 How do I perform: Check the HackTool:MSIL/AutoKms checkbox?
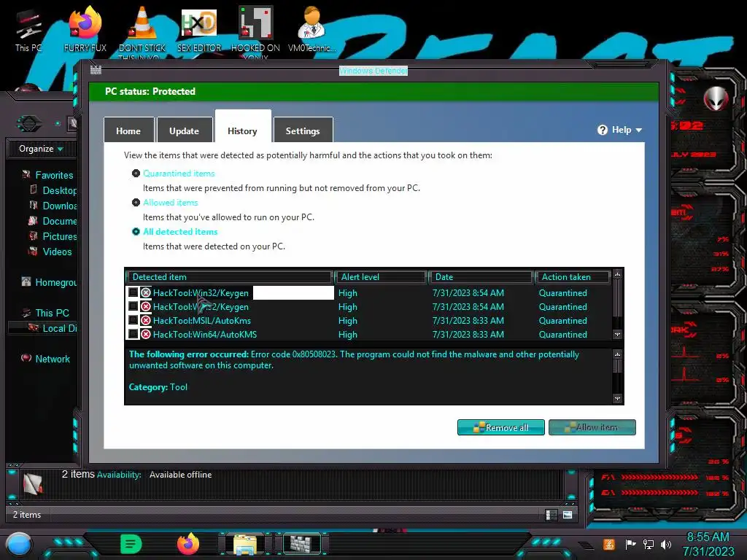tap(133, 320)
